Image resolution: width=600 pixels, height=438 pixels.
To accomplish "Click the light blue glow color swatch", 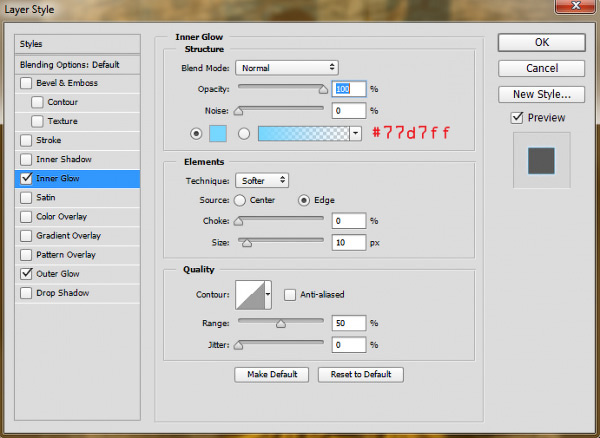I will click(x=218, y=134).
